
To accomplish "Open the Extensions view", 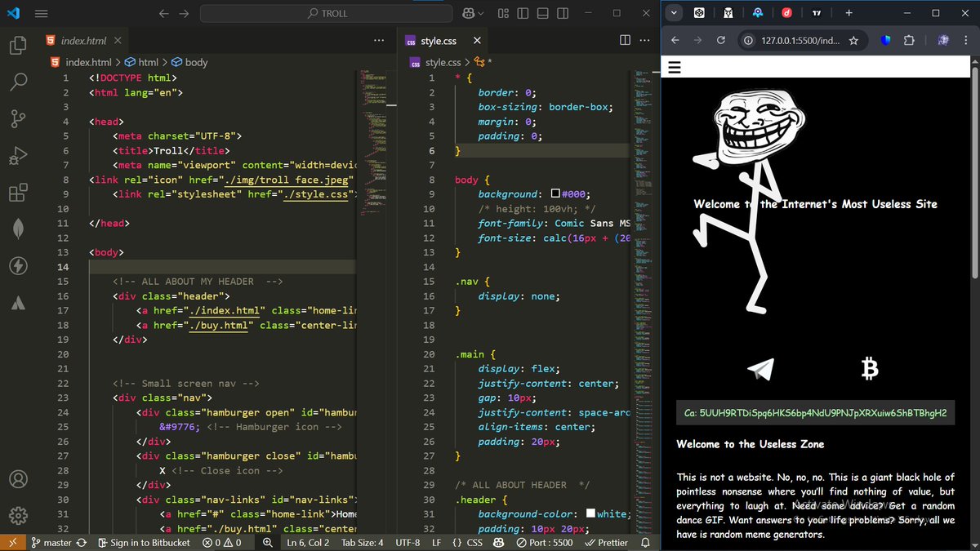I will [18, 193].
